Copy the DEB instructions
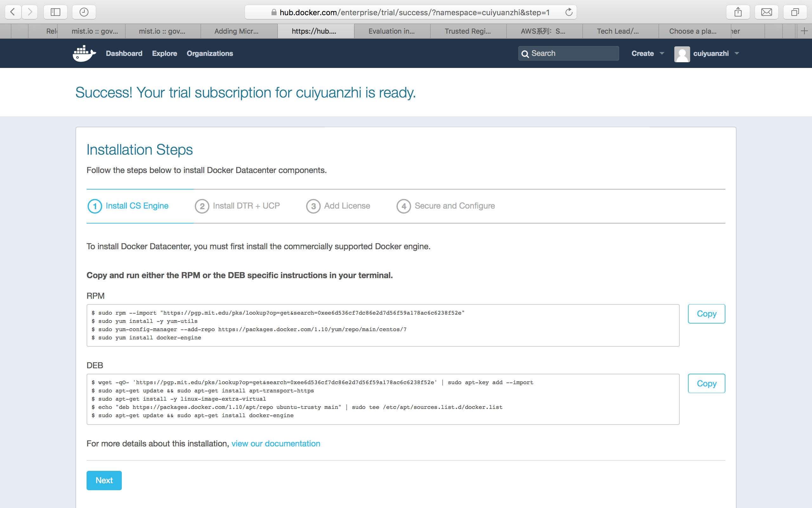 point(706,383)
